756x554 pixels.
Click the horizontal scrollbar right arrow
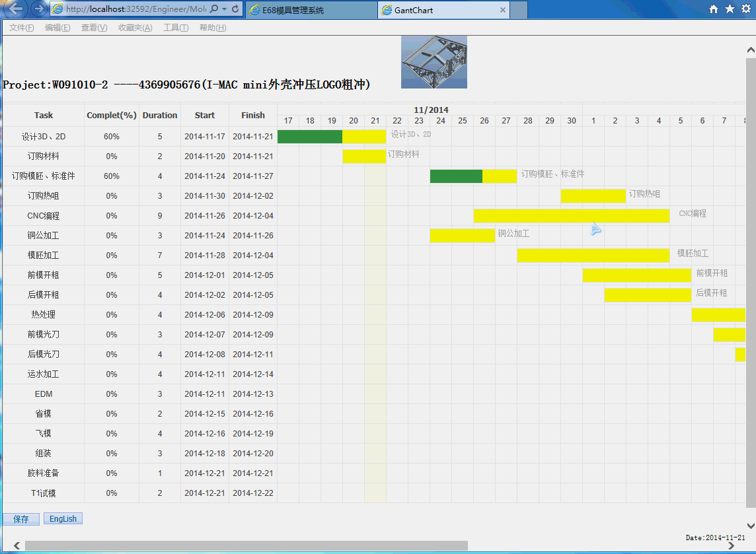tap(731, 545)
